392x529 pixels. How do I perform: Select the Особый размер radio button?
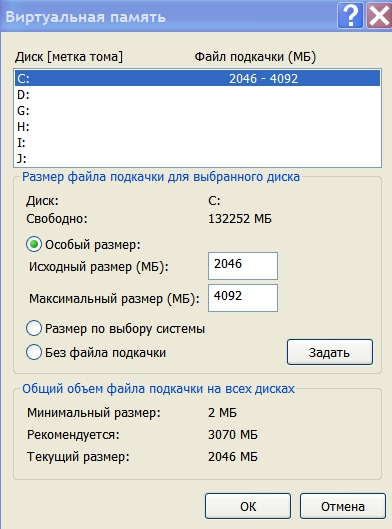point(34,244)
